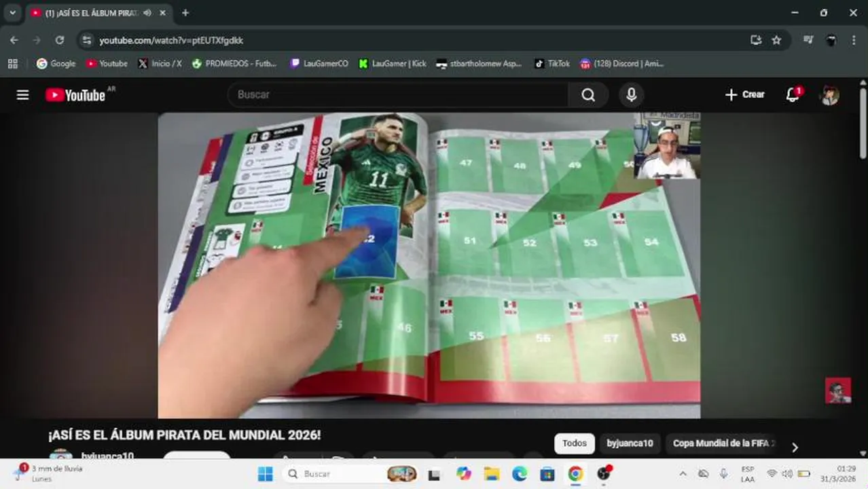Open the Crear upload menu
Screen dimensions: 868x489
745,95
